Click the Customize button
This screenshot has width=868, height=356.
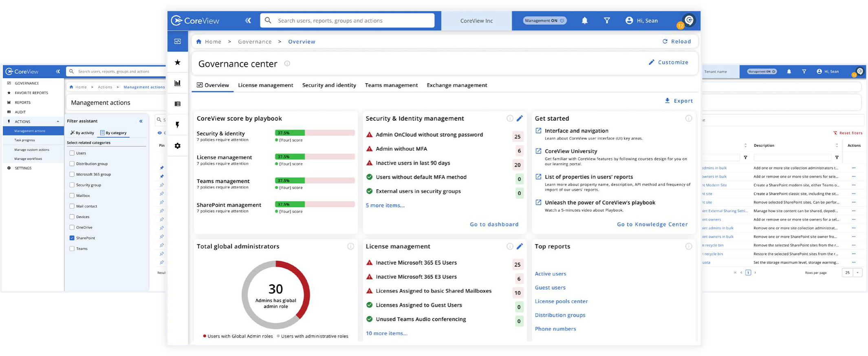[668, 62]
